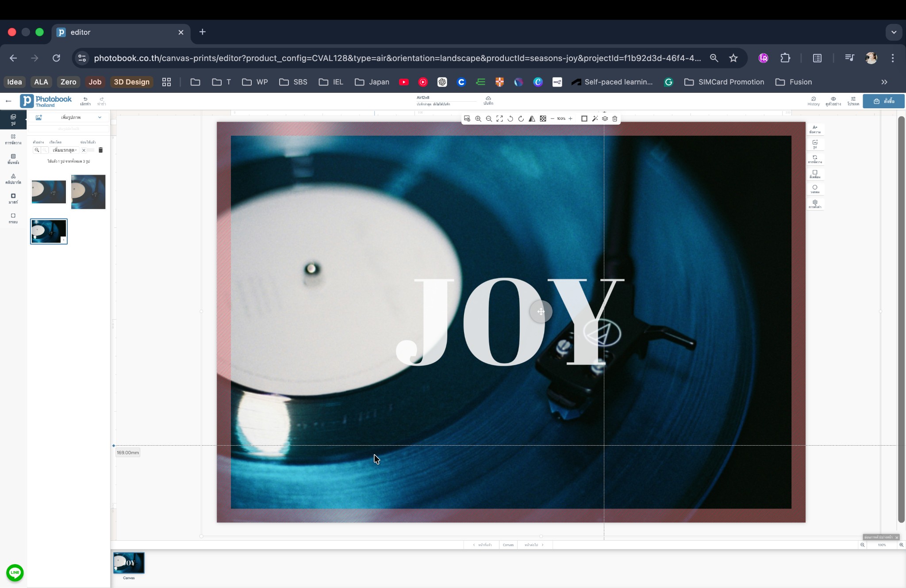Switch to the Background tab in sidebar
Image resolution: width=906 pixels, height=588 pixels.
pos(13,159)
